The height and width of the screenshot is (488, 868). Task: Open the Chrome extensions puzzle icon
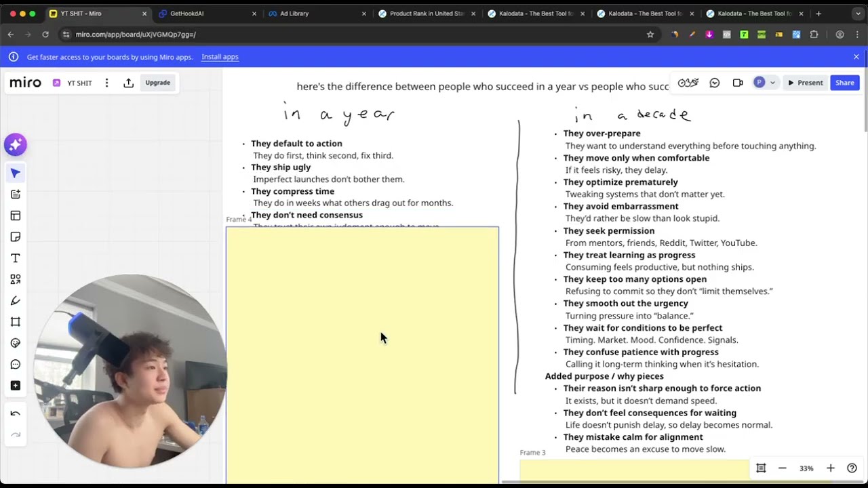point(814,35)
